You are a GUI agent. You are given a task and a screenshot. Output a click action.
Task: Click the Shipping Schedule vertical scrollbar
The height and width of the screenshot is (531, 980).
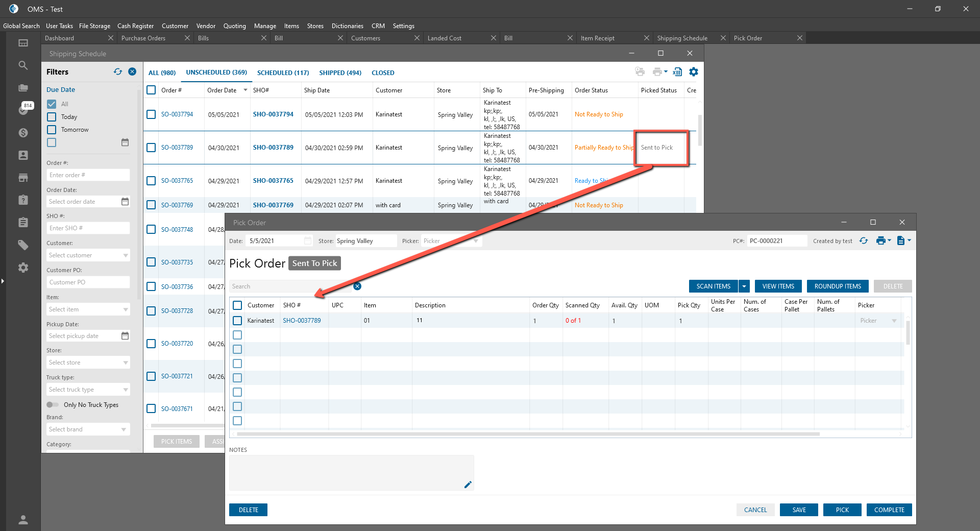[x=700, y=130]
